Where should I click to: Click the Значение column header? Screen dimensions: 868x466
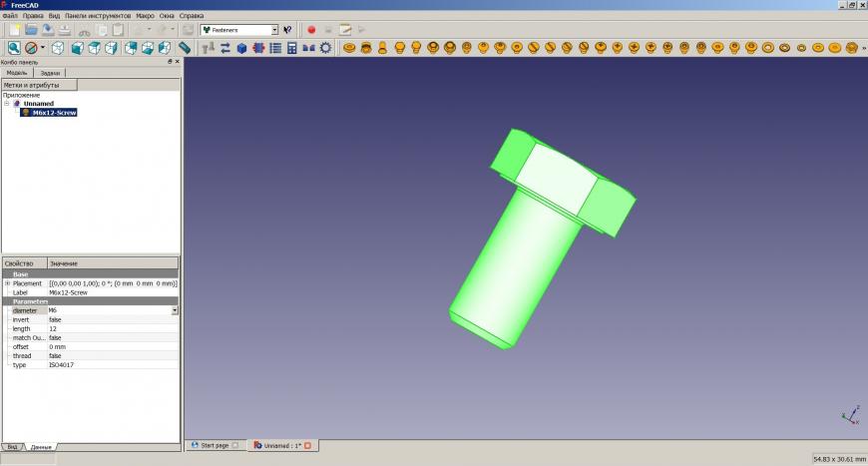(113, 263)
